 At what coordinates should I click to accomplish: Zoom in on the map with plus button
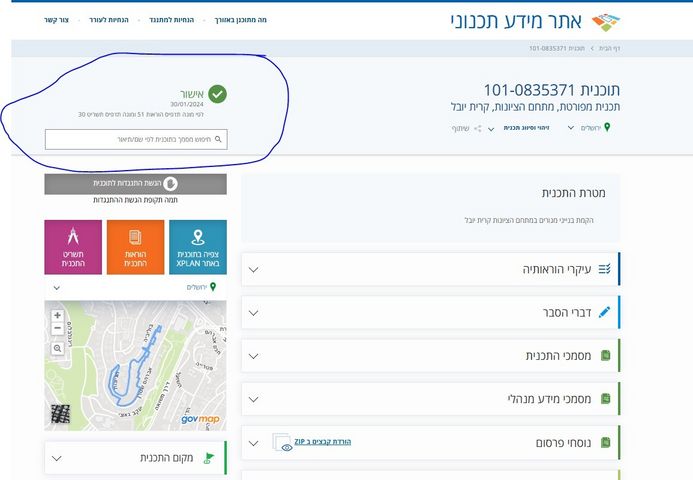coord(57,315)
